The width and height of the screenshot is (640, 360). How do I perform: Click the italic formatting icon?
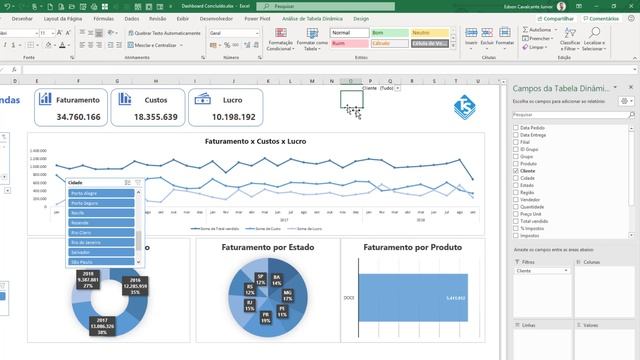tap(5, 45)
